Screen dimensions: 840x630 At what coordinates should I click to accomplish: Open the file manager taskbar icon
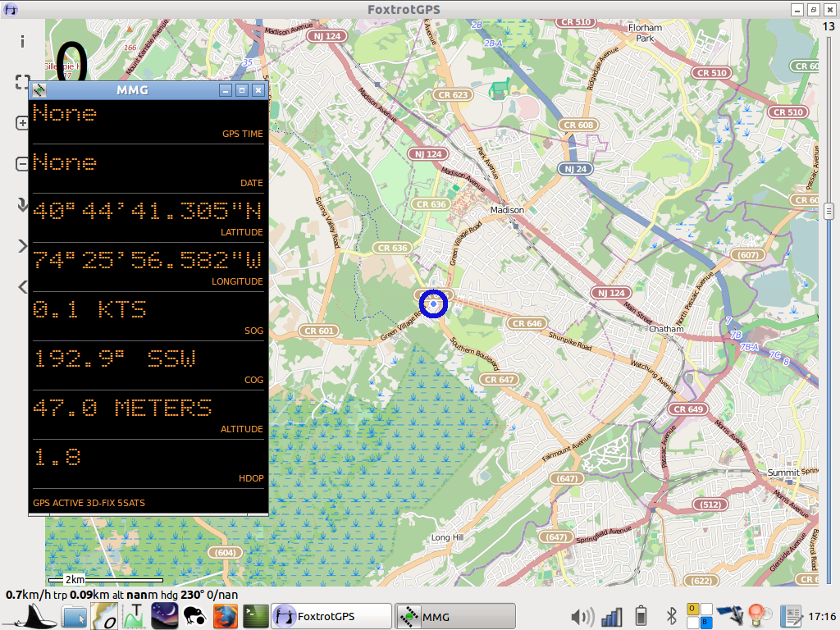pos(74,617)
